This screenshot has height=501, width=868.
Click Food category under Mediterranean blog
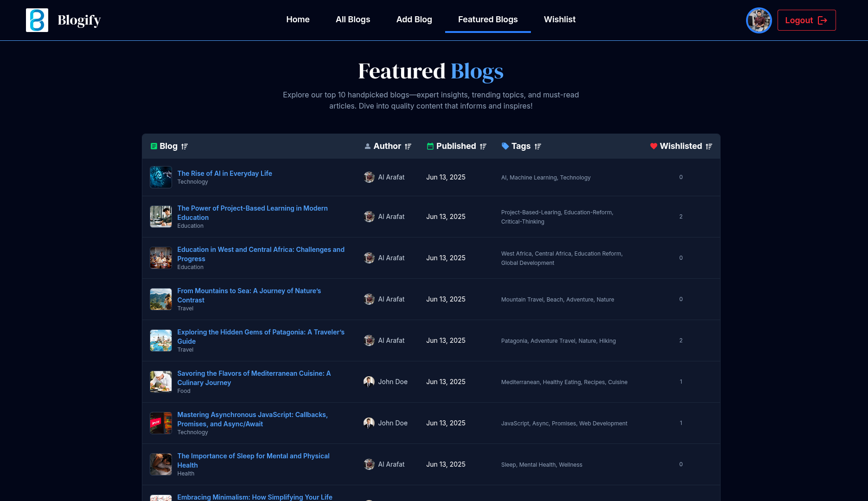[184, 391]
